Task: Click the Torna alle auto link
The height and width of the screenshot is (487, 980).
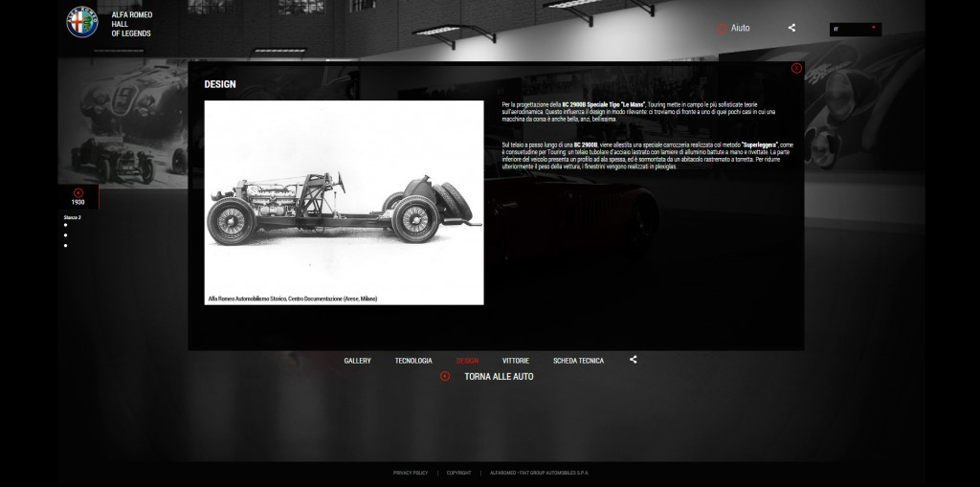Action: pos(499,376)
